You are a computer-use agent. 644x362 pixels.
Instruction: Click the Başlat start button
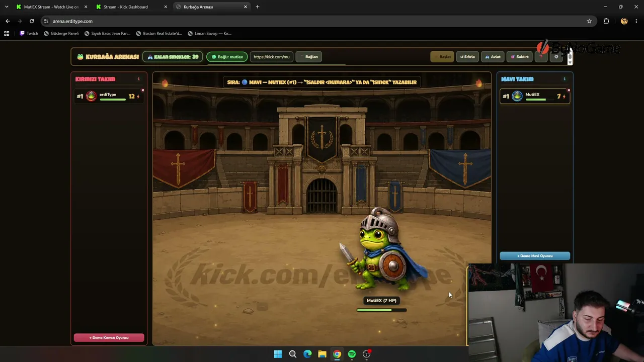(442, 57)
